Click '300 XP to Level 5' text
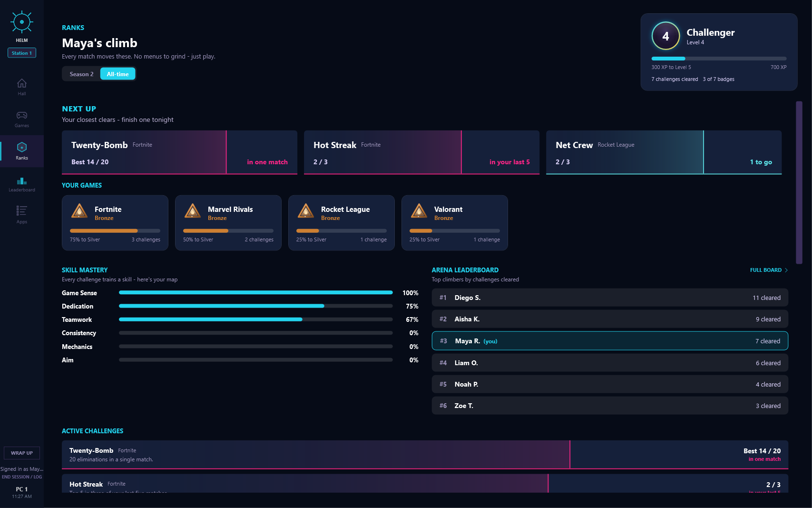Image resolution: width=812 pixels, height=508 pixels. (671, 67)
